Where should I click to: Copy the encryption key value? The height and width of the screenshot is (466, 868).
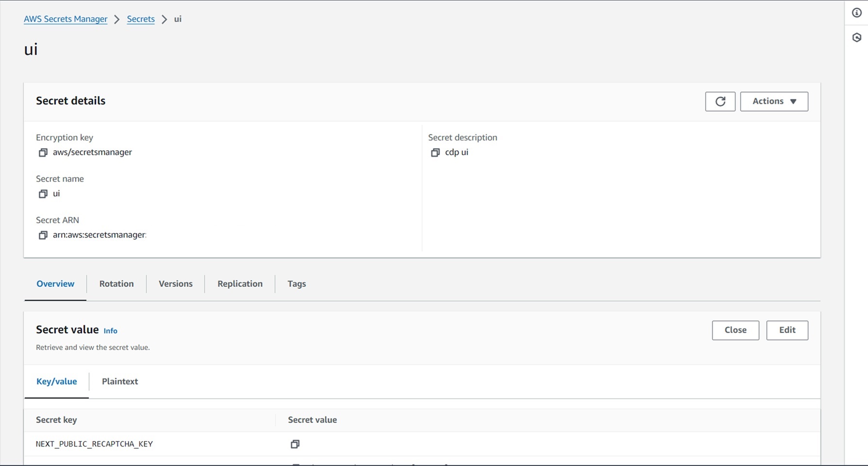43,153
